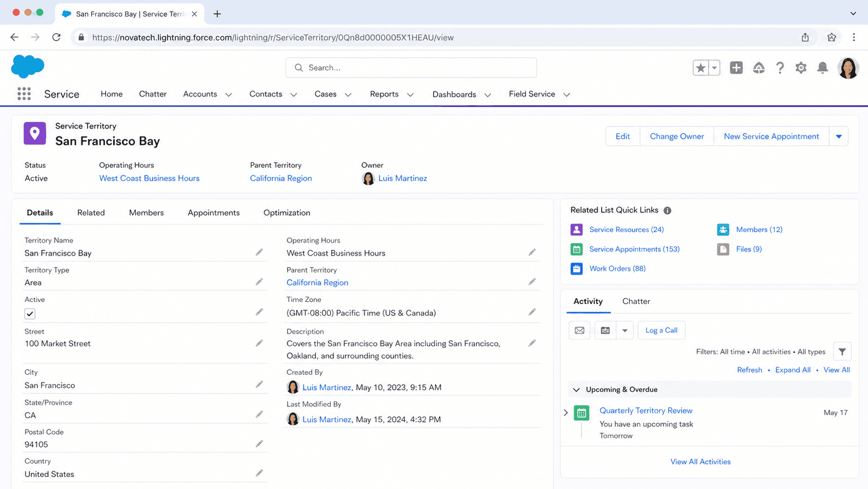Viewport: 868px width, 489px height.
Task: Collapse the Upcoming & Overdue section
Action: tap(576, 390)
